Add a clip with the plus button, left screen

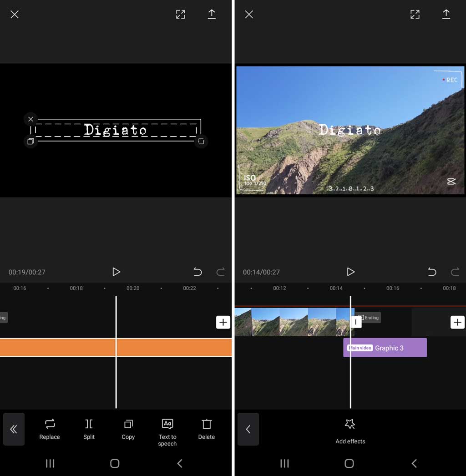[223, 322]
